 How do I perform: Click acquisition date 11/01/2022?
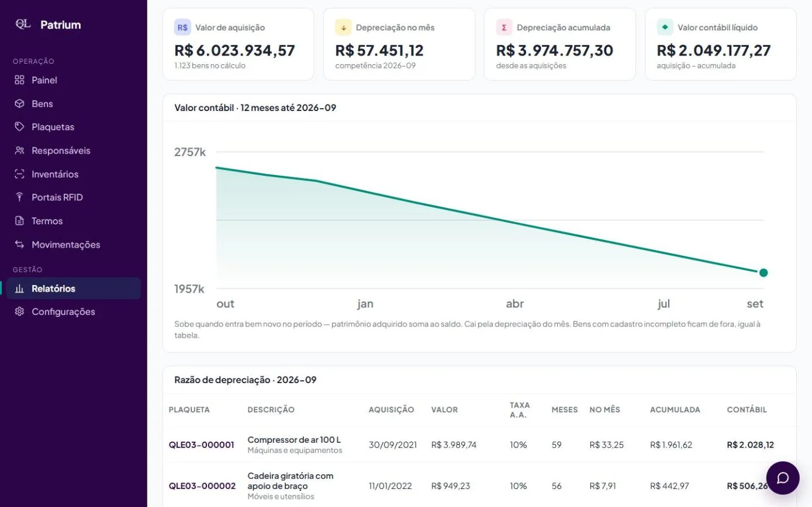[391, 485]
